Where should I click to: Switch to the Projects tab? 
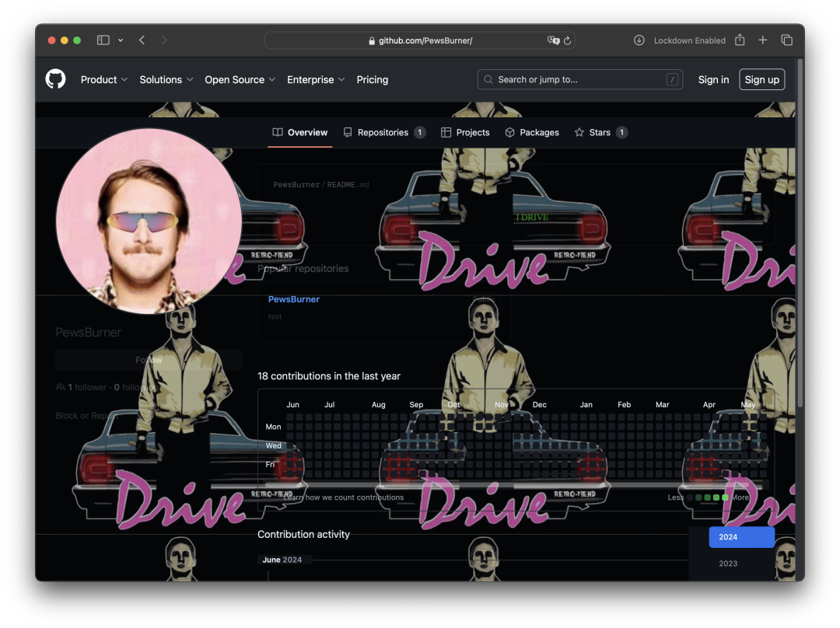click(x=465, y=132)
